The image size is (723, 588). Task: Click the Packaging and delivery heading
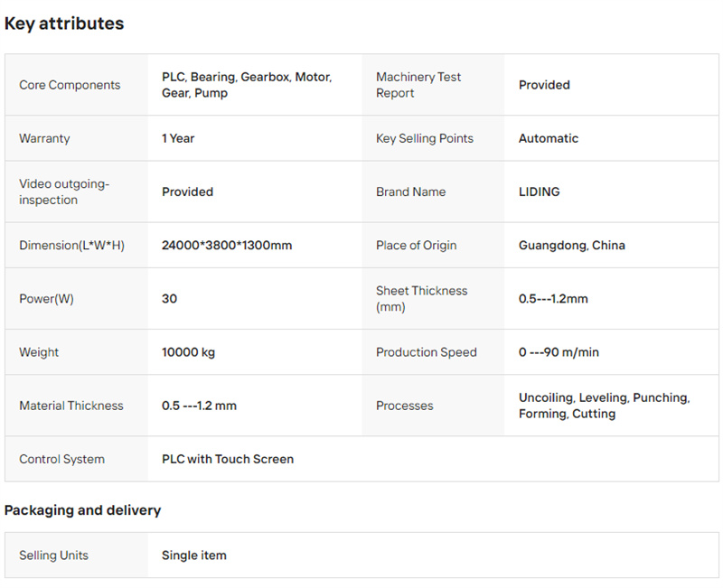coord(82,510)
